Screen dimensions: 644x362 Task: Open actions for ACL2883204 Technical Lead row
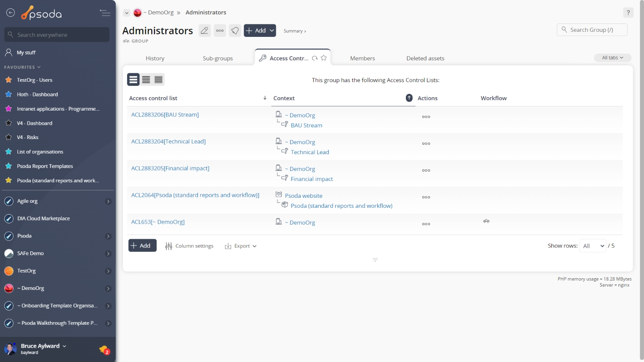pyautogui.click(x=426, y=144)
